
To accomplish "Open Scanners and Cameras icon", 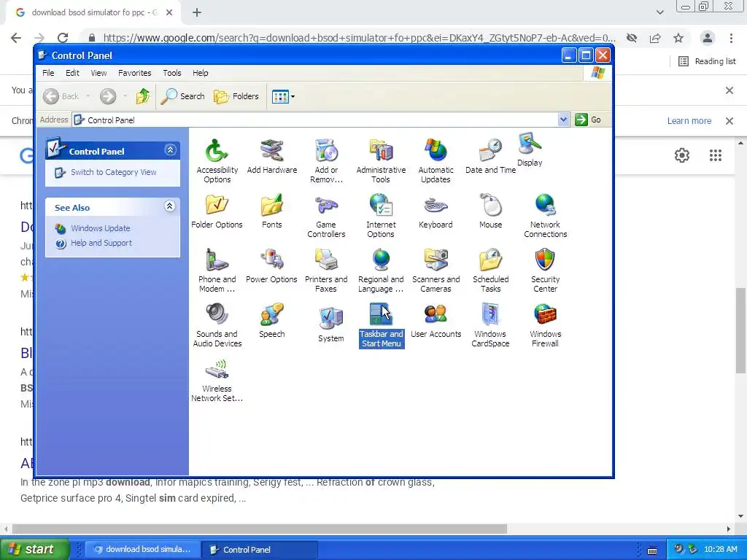I will 436,271.
